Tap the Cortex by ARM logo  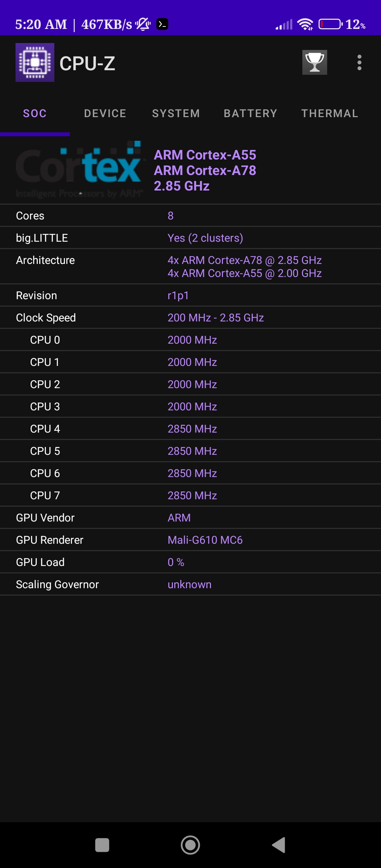pyautogui.click(x=78, y=169)
